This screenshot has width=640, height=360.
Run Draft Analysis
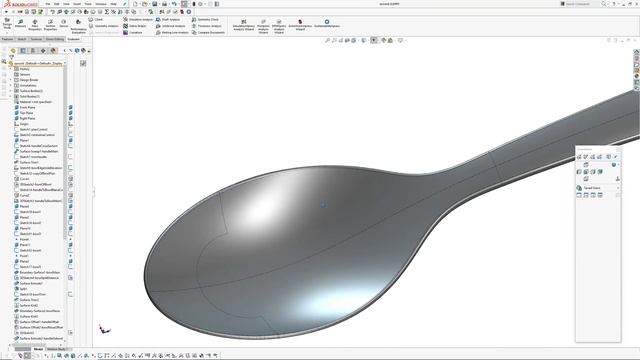pyautogui.click(x=168, y=20)
